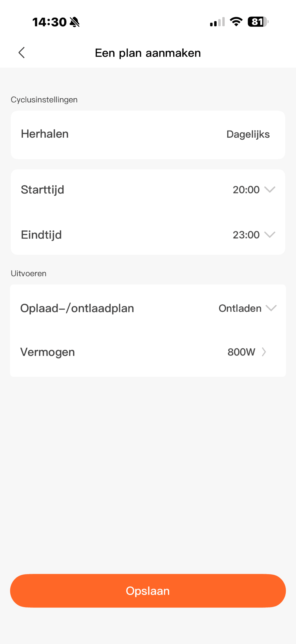Open the Herhalen row label
The height and width of the screenshot is (644, 296).
[x=45, y=134]
